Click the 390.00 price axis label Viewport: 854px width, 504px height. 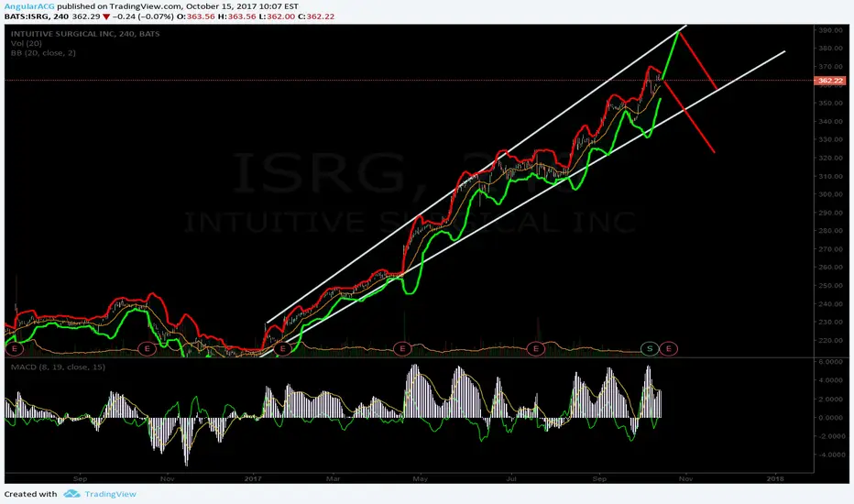[x=831, y=30]
